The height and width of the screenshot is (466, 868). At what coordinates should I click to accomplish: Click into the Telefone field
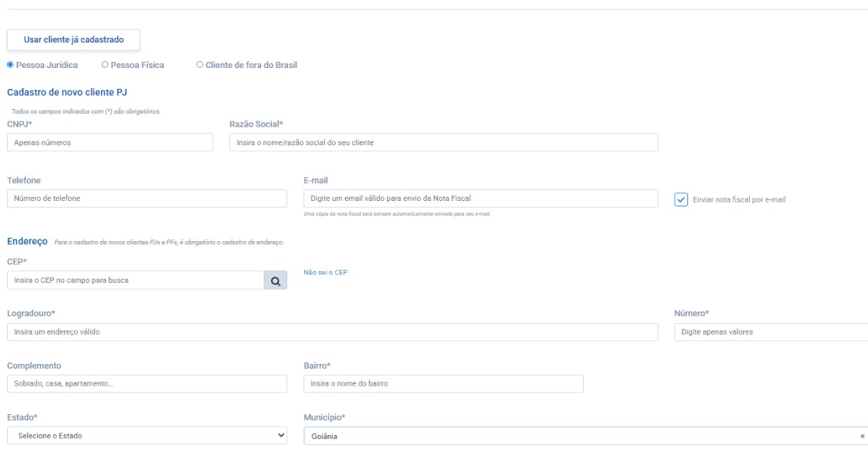point(147,199)
